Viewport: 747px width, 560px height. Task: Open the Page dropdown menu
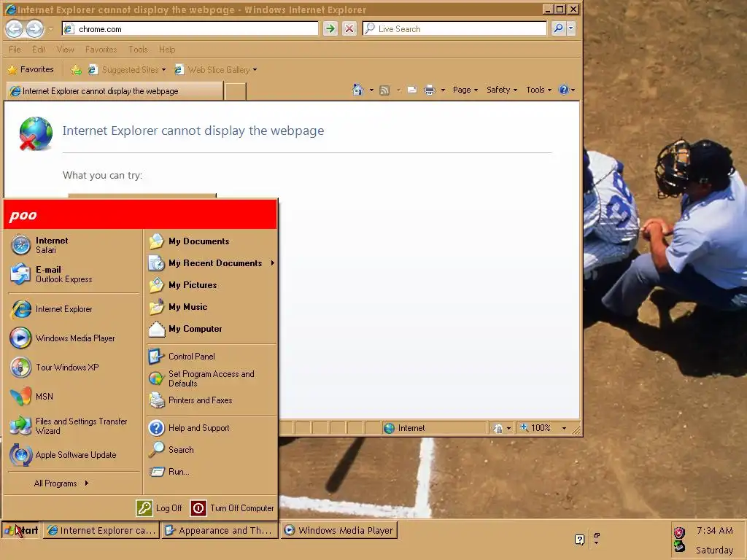click(465, 90)
